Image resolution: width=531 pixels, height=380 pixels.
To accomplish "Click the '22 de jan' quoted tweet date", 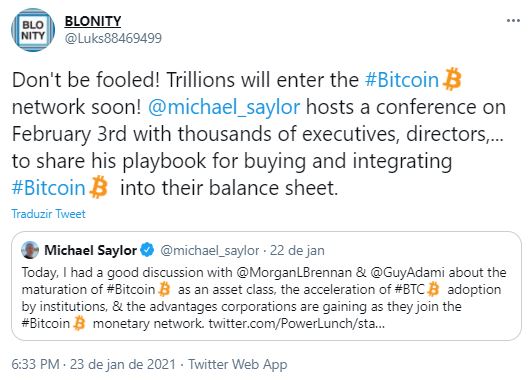I will pyautogui.click(x=297, y=250).
